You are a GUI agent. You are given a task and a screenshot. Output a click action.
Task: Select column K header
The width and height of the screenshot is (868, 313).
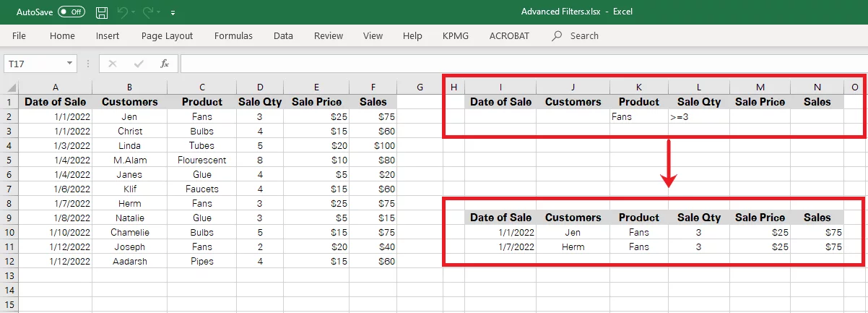(638, 87)
